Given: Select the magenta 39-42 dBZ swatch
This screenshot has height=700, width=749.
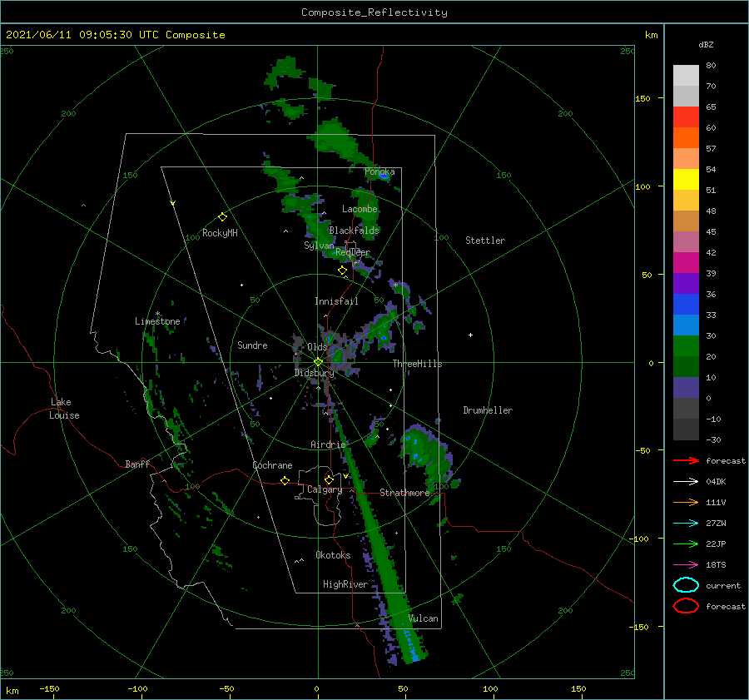Looking at the screenshot, I should tap(686, 263).
